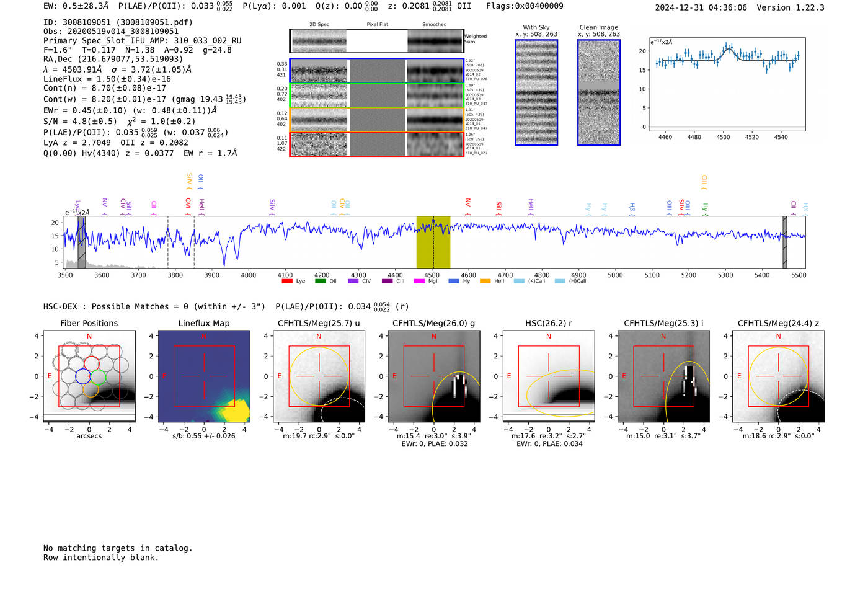
Task: Click the orange circled fiber in Fiber Positions
Action: coord(91,389)
